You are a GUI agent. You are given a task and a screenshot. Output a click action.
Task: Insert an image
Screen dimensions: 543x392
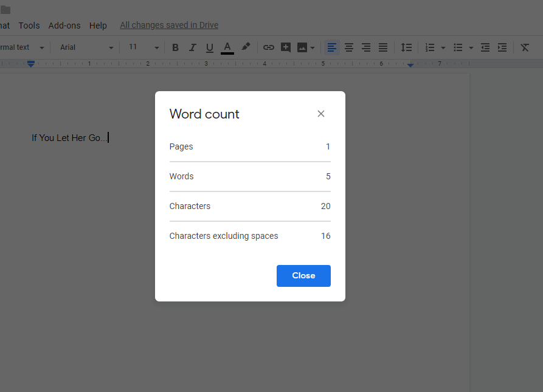(302, 47)
